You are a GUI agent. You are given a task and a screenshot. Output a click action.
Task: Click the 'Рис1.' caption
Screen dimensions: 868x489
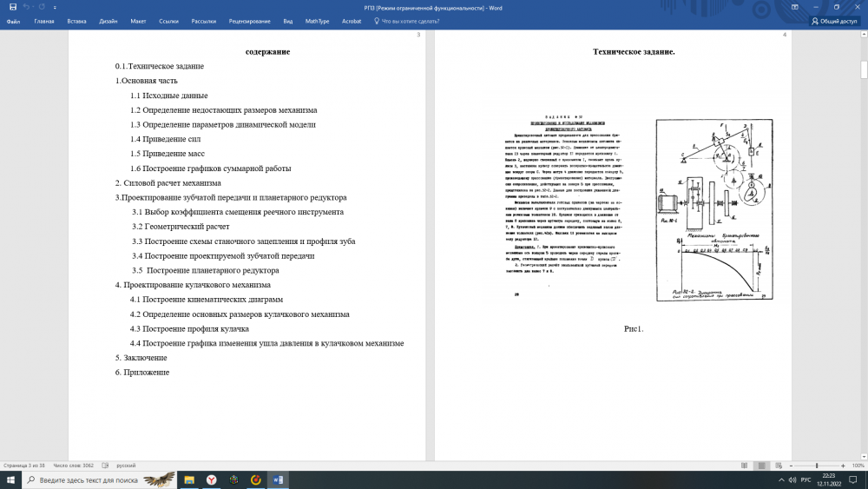click(x=634, y=329)
